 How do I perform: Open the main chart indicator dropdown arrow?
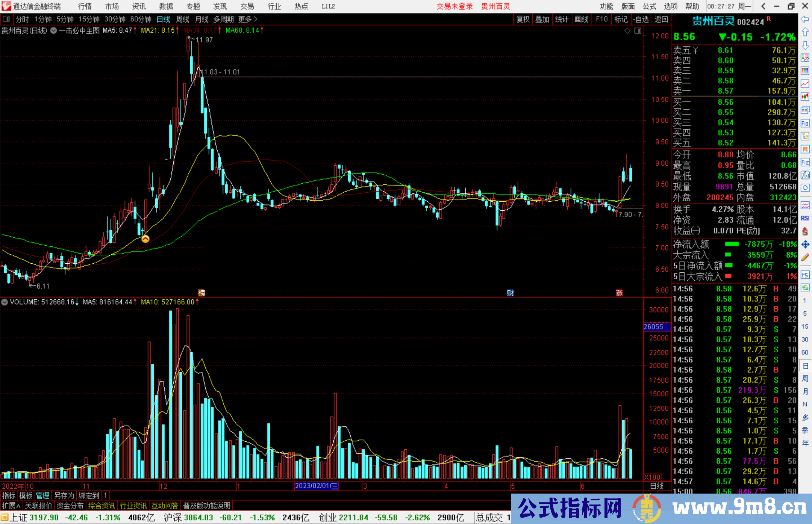click(x=54, y=30)
